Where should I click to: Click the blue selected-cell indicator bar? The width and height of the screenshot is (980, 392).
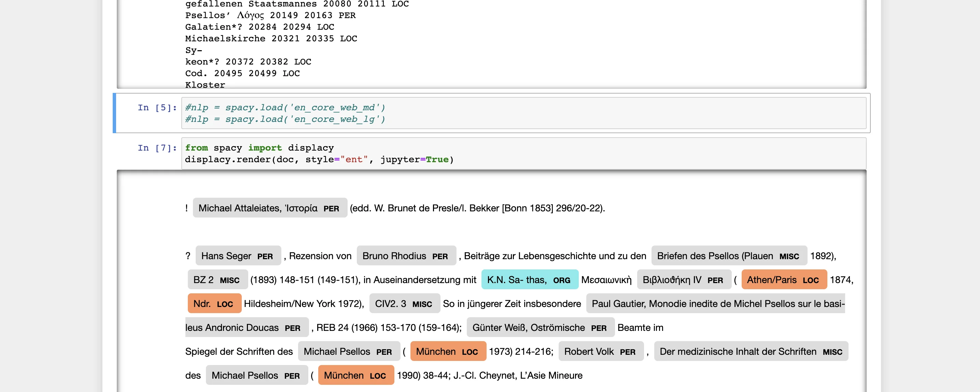click(114, 113)
